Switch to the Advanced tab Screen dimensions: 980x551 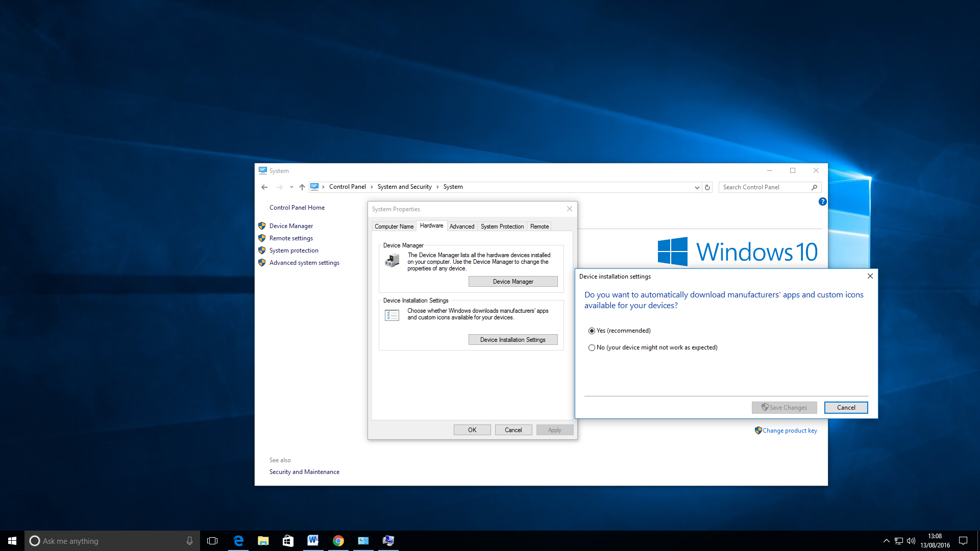[x=461, y=227]
